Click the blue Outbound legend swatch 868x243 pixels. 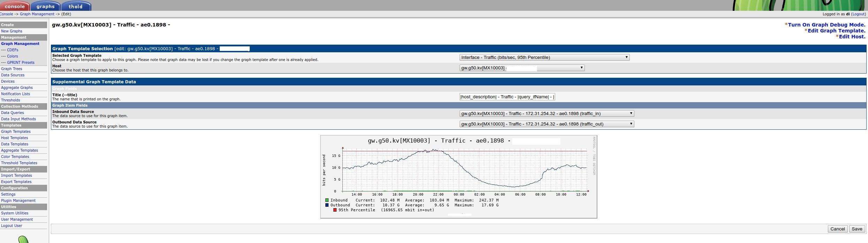pyautogui.click(x=327, y=205)
